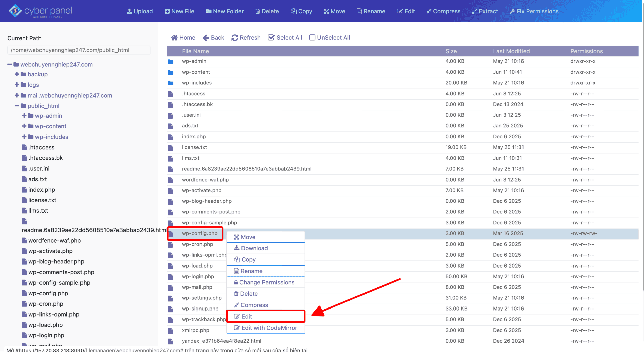The height and width of the screenshot is (352, 644).
Task: Choose Move from the context menu
Action: click(x=266, y=237)
